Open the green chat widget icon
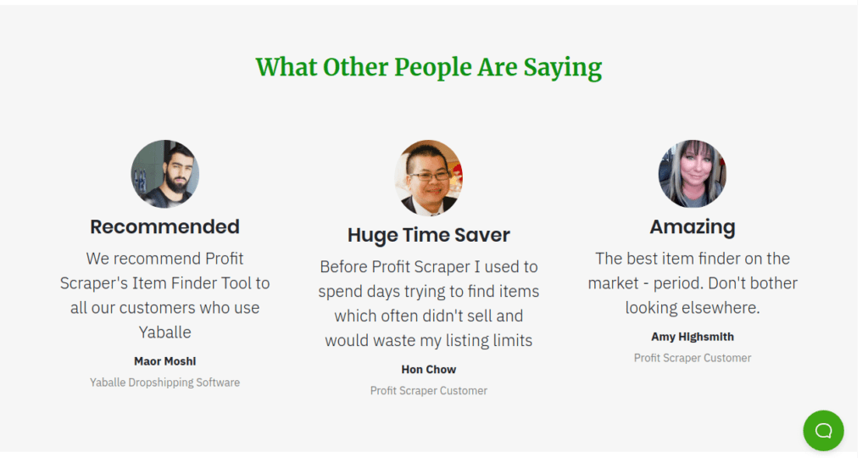This screenshot has width=868, height=458. point(823,430)
